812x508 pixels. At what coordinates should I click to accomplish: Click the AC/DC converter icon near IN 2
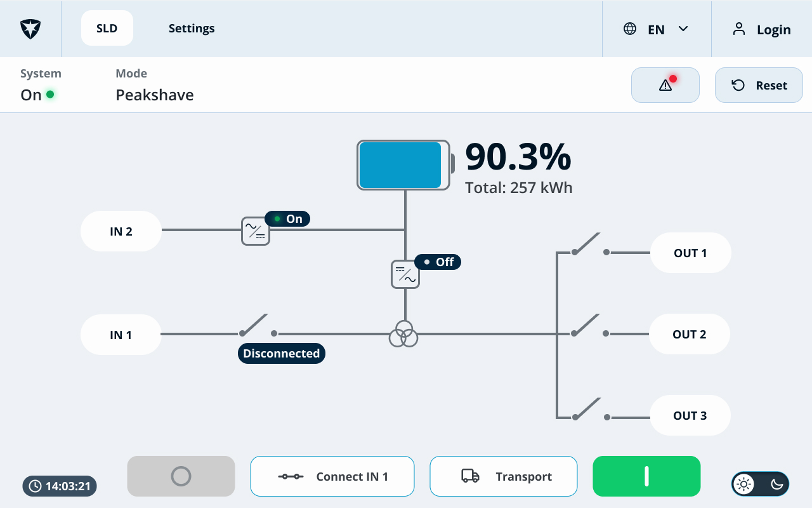coord(256,231)
